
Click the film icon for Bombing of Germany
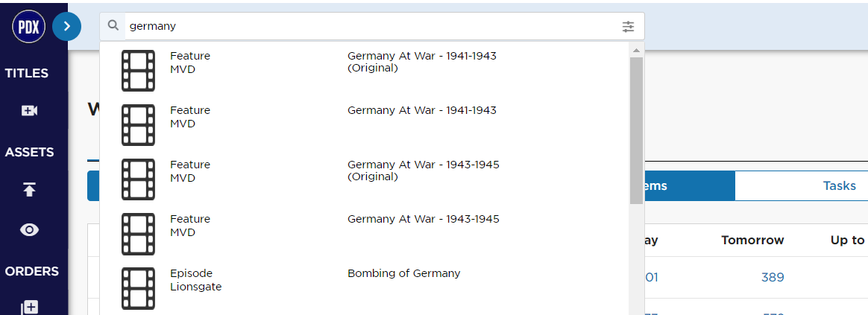tap(138, 288)
